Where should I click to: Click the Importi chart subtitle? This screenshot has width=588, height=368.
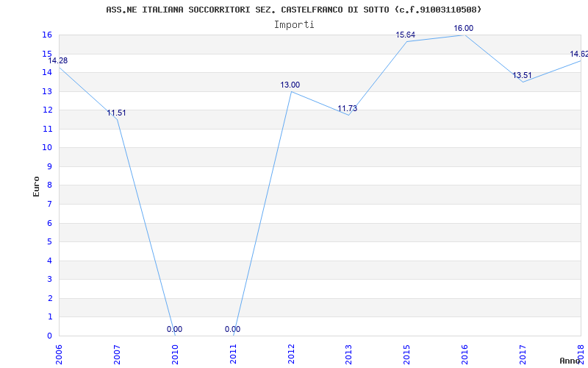click(294, 25)
